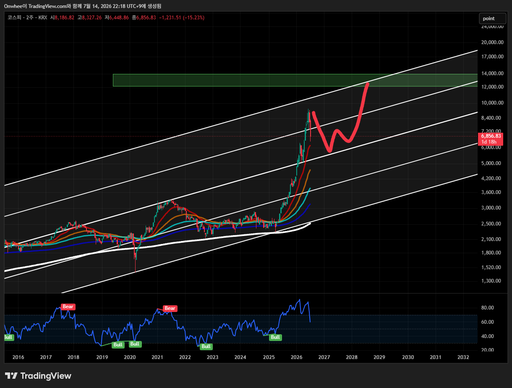Click the 2017 label on the time axis
This screenshot has width=512, height=388.
click(46, 357)
